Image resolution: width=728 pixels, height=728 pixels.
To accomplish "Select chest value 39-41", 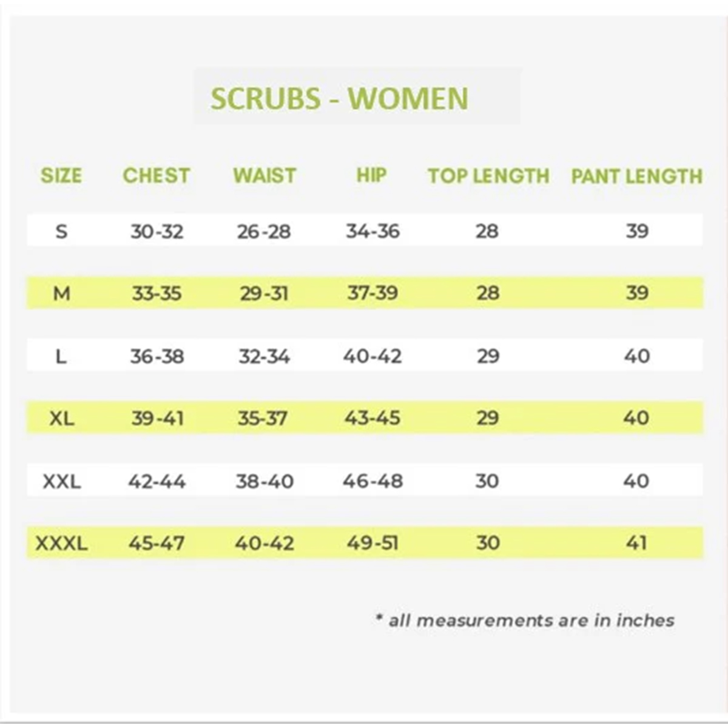I will [157, 418].
